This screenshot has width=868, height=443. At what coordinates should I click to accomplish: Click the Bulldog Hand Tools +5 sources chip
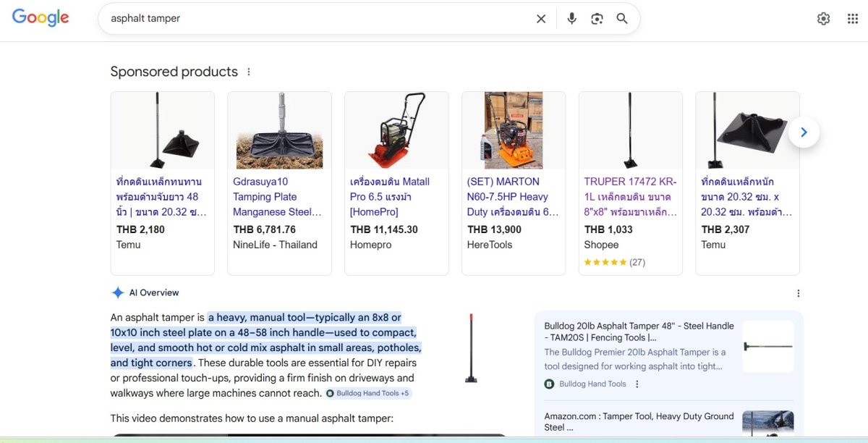tap(368, 393)
